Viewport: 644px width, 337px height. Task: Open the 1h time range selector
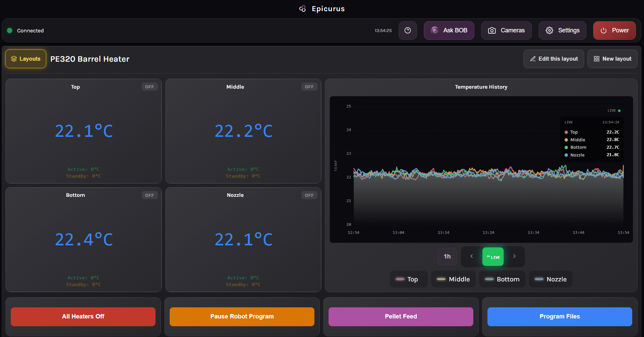[447, 256]
